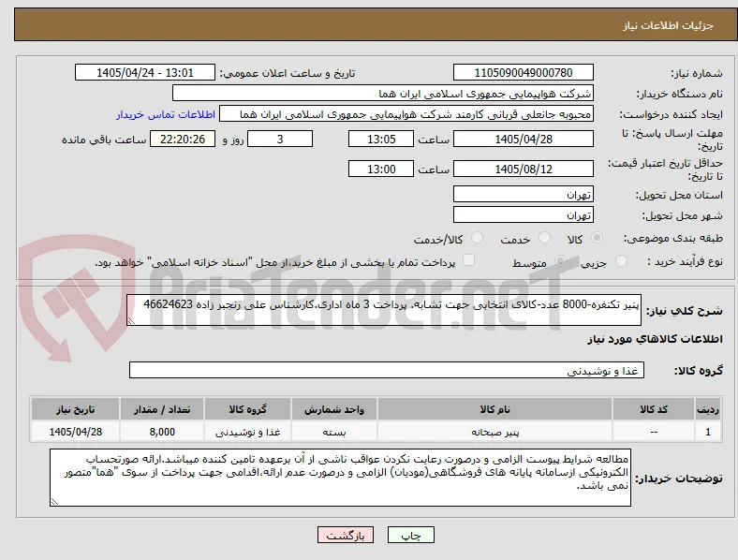738x560 pixels.
Task: Click the ردیف column header
Action: [x=708, y=409]
